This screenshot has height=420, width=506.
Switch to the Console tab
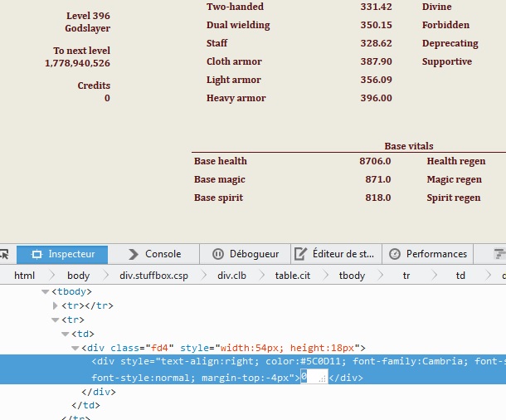154,254
